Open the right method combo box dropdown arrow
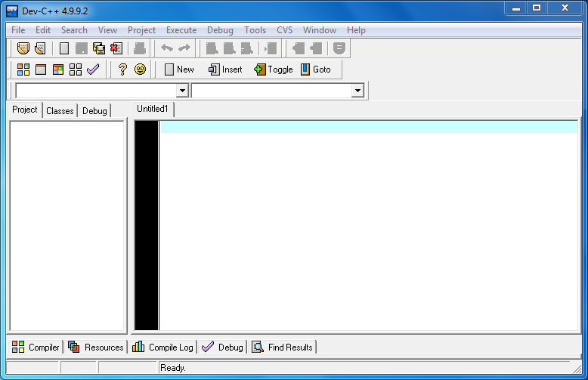Viewport: 588px width, 380px height. [x=357, y=91]
